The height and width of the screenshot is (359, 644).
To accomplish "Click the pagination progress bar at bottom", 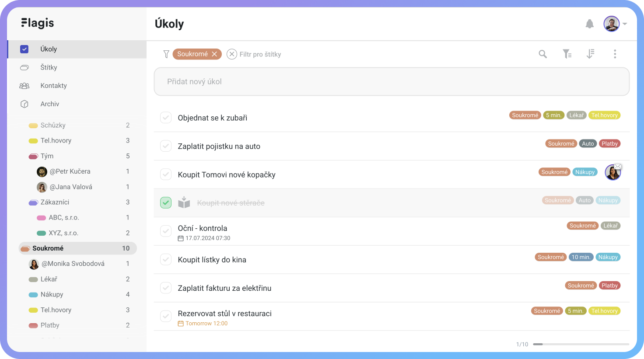I will [x=581, y=344].
